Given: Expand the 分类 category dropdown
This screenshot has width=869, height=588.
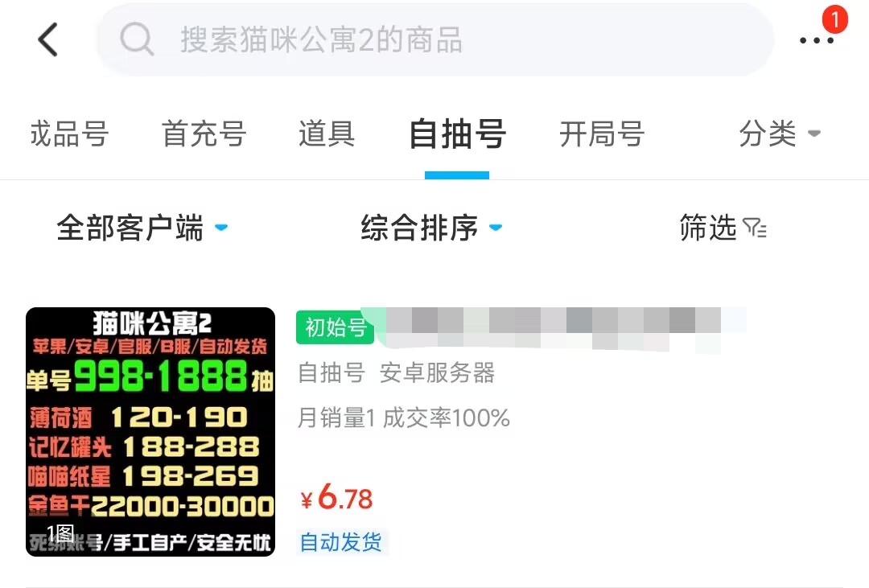Looking at the screenshot, I should click(779, 134).
